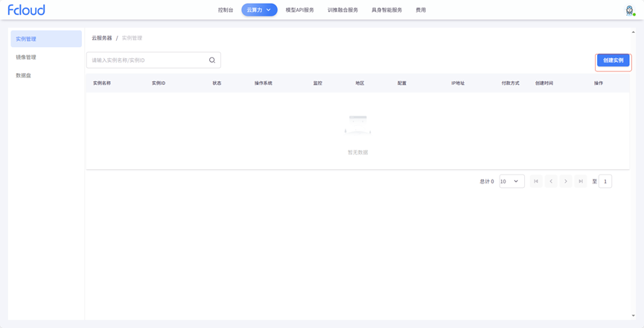Select 镜像管理 in the sidebar
Viewport: 644px width, 328px height.
(x=26, y=57)
